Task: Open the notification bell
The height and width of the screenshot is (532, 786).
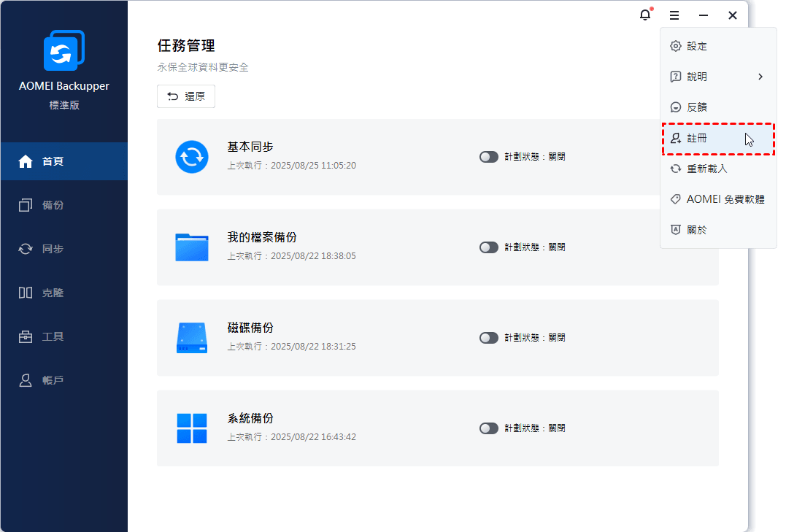Action: (x=645, y=15)
